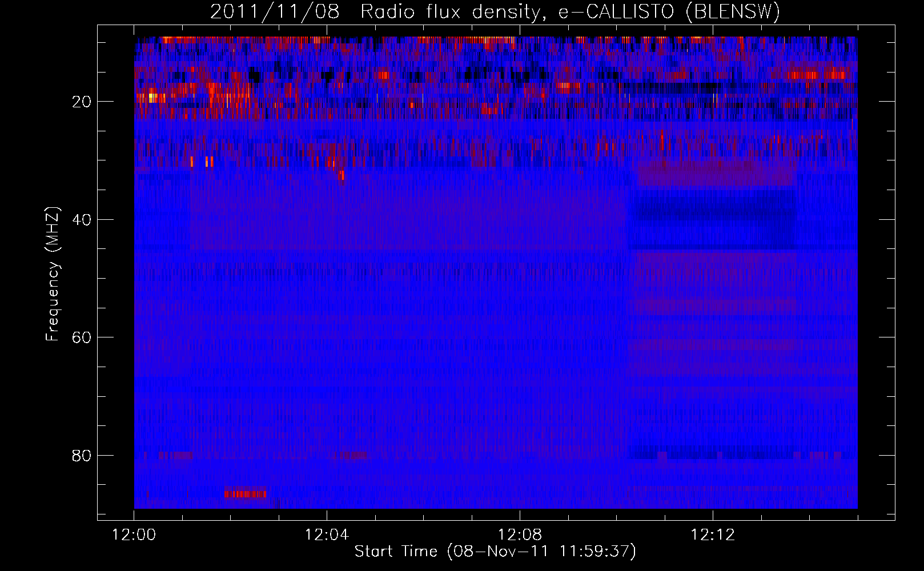This screenshot has height=571, width=924.
Task: Click the dark blue band near 40 MHz
Action: tap(712, 219)
